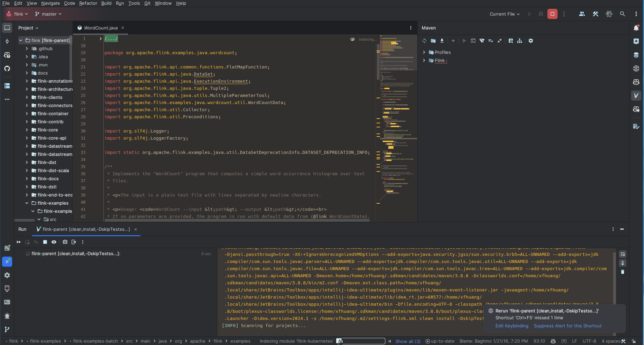Toggle read-only lock icon in status bar
The width and height of the screenshot is (644, 345).
pyautogui.click(x=633, y=341)
